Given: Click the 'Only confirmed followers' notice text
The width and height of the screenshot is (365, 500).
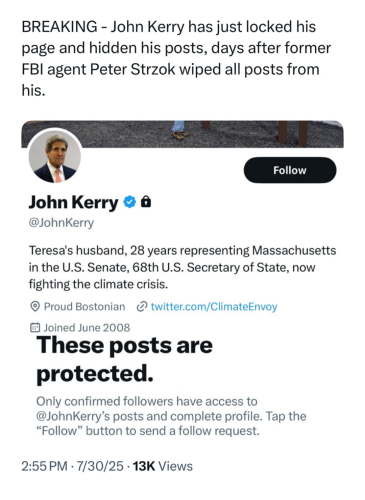Looking at the screenshot, I should pyautogui.click(x=171, y=416).
